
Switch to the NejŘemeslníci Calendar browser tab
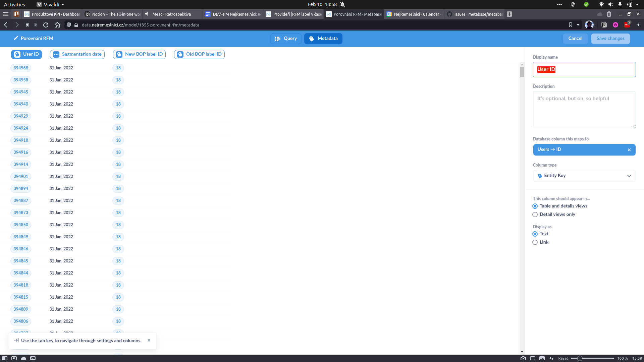[414, 14]
